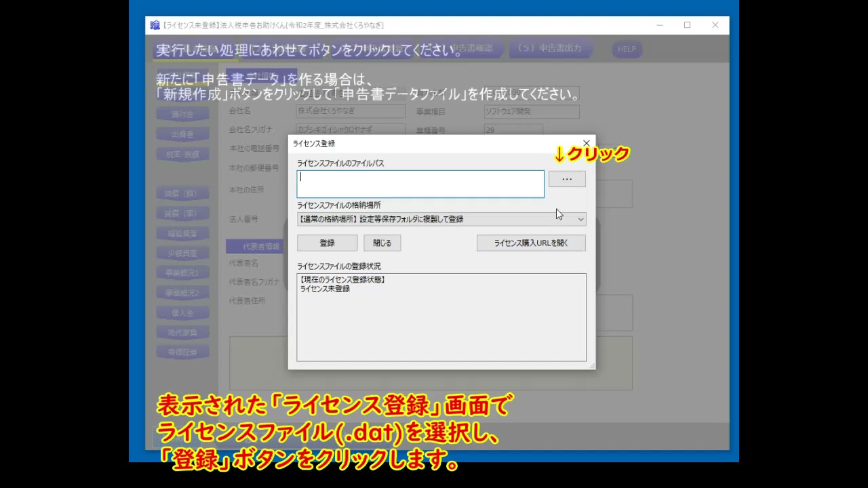Open file browser with the '...' button

coord(567,179)
